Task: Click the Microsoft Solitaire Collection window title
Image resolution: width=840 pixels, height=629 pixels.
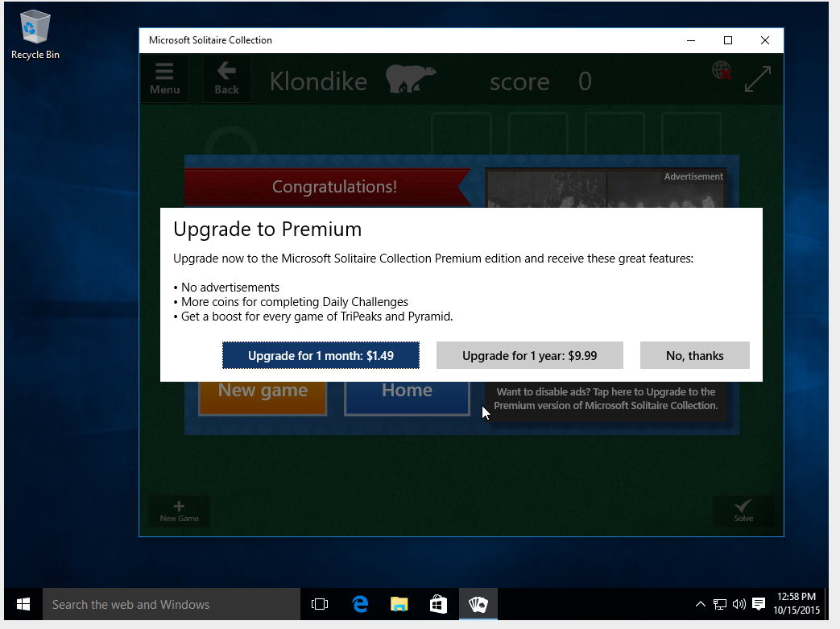Action: click(210, 40)
